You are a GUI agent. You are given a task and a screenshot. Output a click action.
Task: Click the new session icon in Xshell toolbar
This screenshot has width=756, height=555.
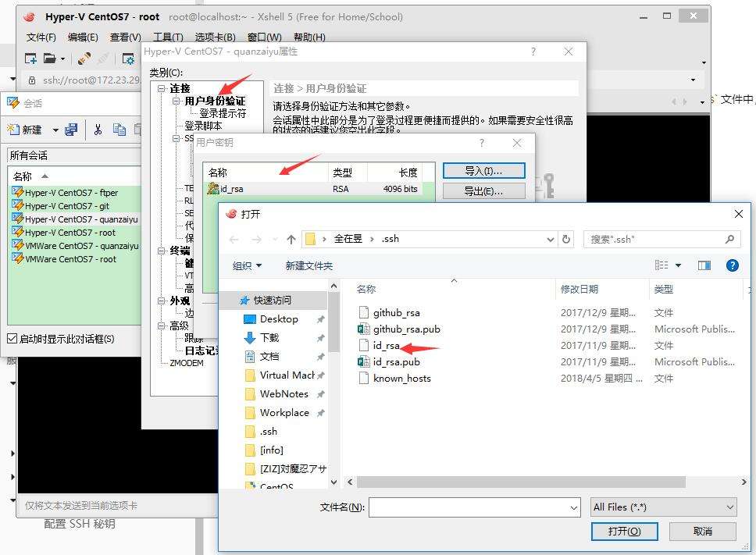pos(30,59)
